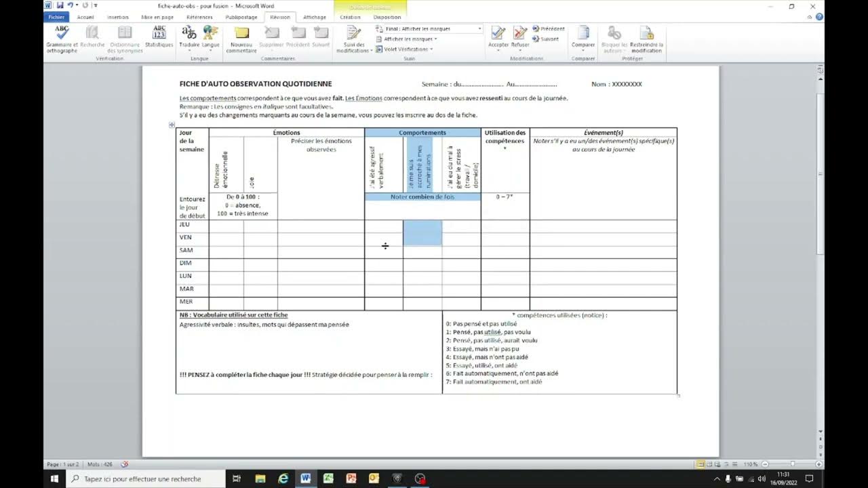Open the Refuser dropdown arrow
868x488 pixels.
click(520, 50)
